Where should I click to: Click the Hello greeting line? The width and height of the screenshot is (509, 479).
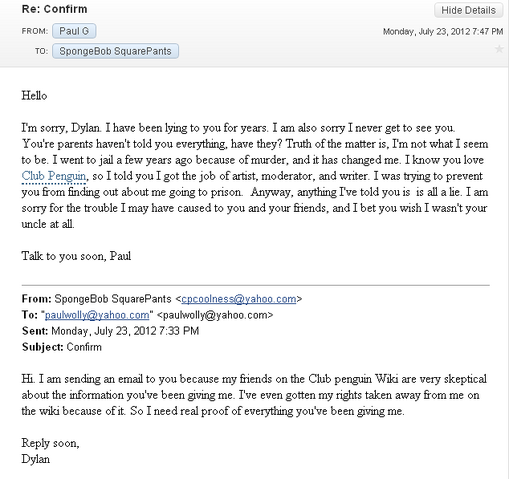point(34,96)
